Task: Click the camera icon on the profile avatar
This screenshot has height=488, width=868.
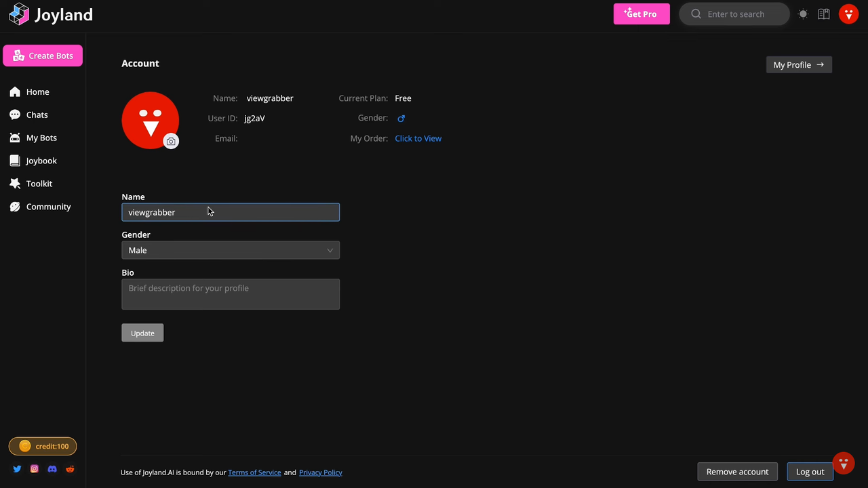Action: pos(171,141)
